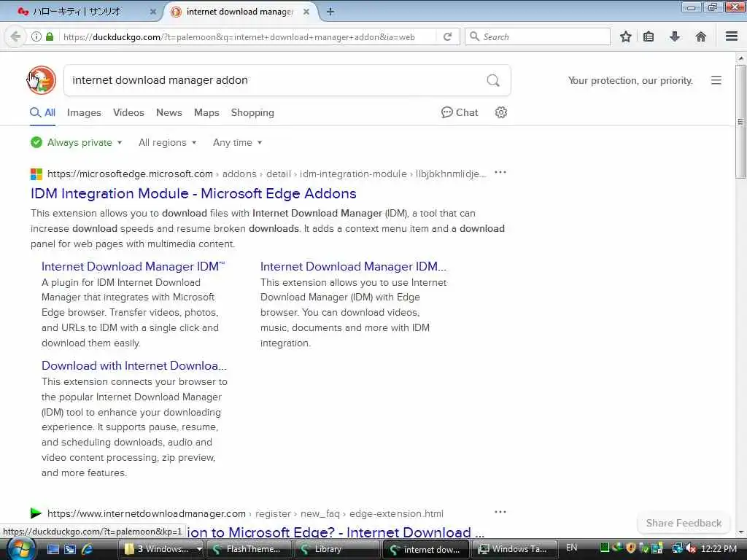Image resolution: width=747 pixels, height=560 pixels.
Task: Show site information icon in address bar
Action: coord(36,36)
